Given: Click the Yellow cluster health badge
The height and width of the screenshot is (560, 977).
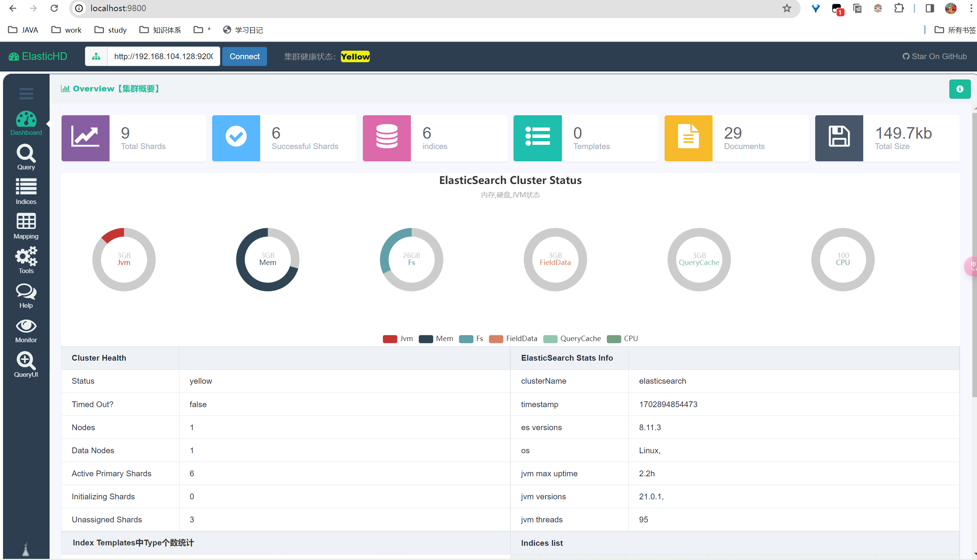Looking at the screenshot, I should coord(355,56).
